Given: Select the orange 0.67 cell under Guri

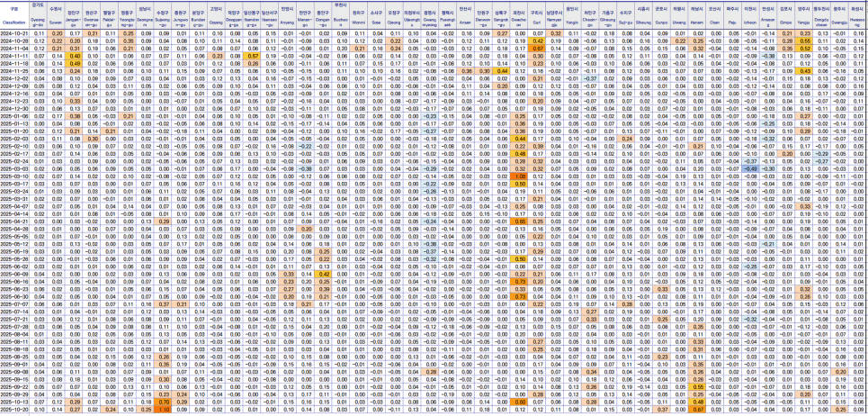Looking at the screenshot, I should tap(536, 49).
